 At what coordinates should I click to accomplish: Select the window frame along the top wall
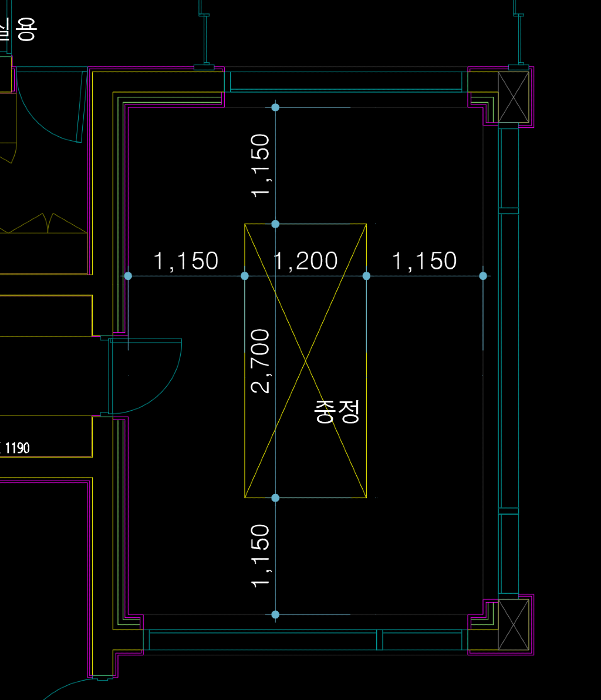tap(346, 82)
